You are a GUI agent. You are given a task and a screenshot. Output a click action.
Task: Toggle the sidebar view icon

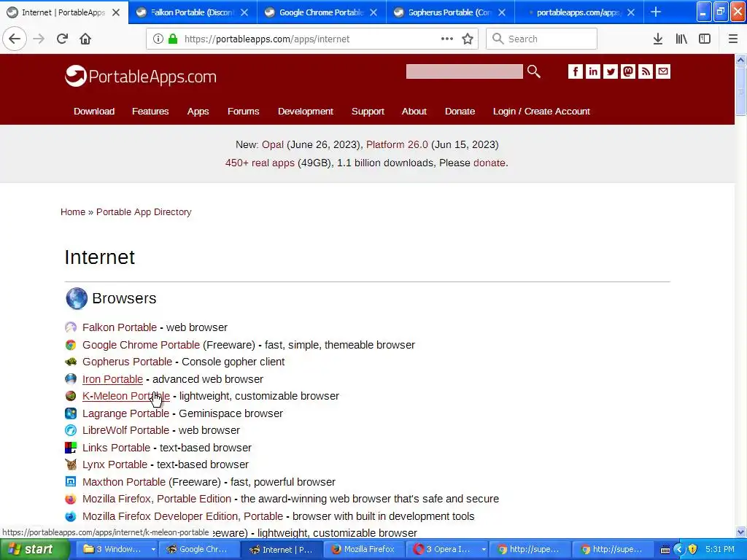coord(705,39)
